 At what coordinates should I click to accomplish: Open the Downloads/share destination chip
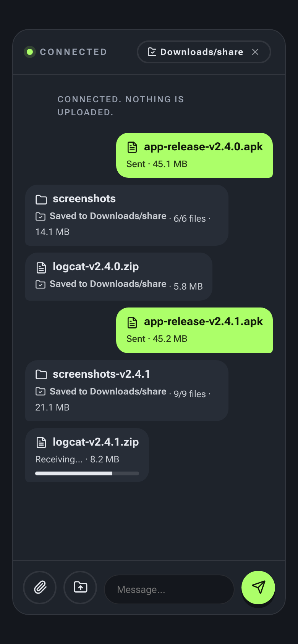click(x=204, y=52)
